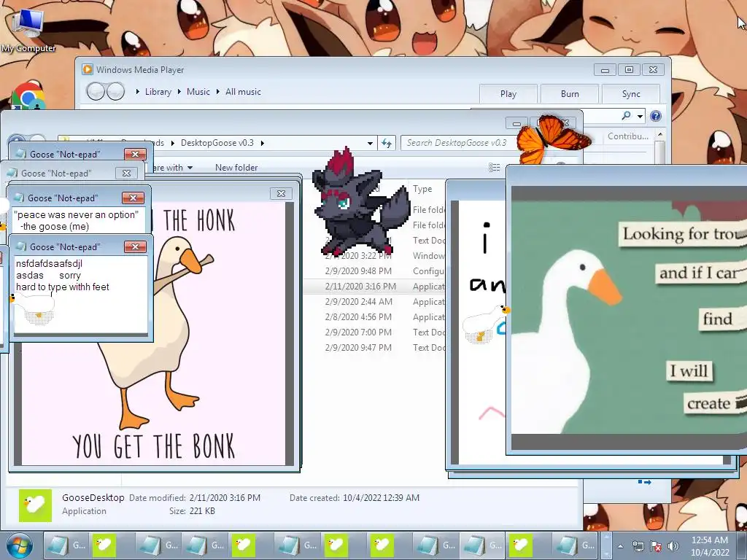Switch to the Sync tab
Viewport: 747px width, 560px height.
point(631,94)
